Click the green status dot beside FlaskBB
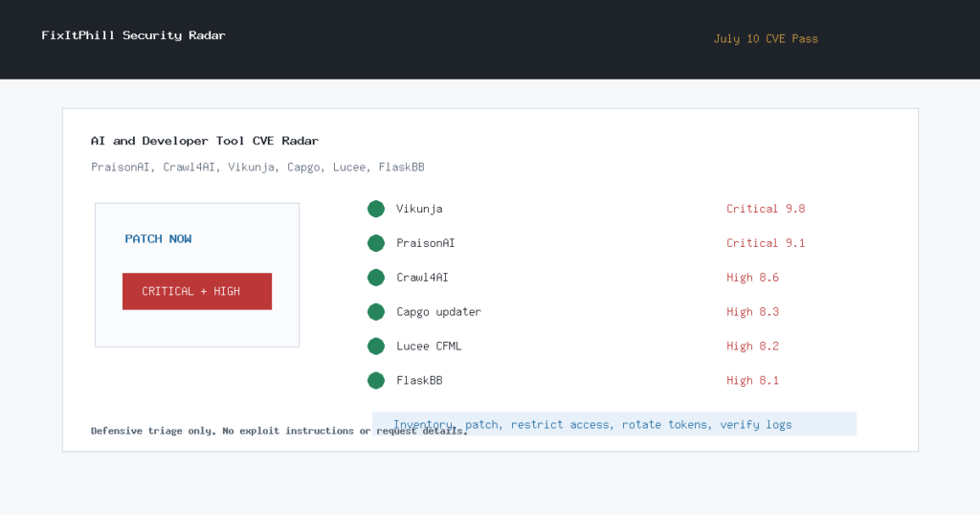 (375, 381)
